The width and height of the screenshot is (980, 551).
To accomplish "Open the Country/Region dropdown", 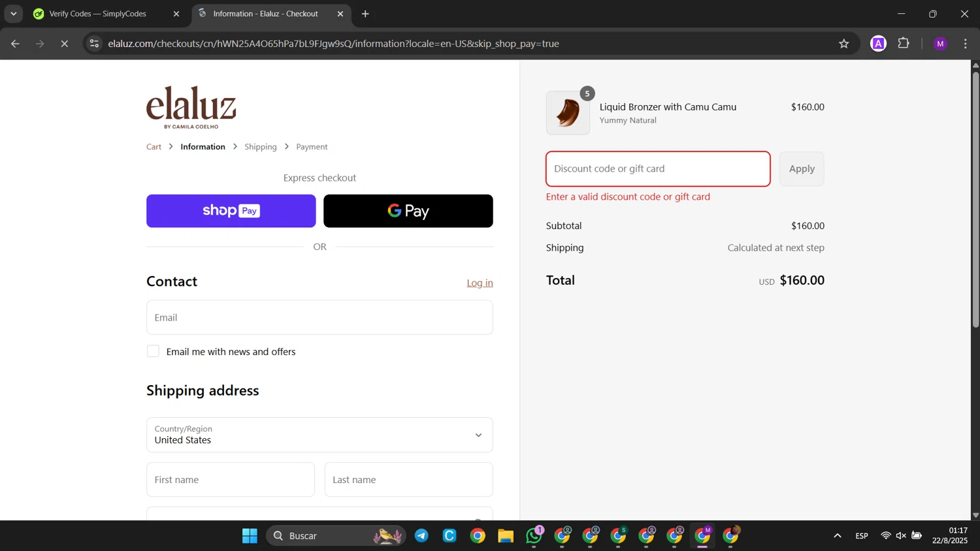I will [319, 435].
